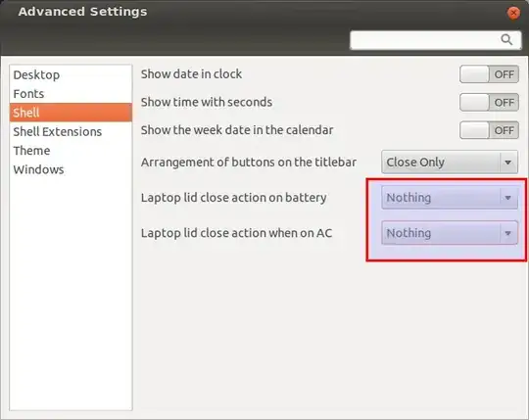Close the Advanced Settings window

click(513, 13)
